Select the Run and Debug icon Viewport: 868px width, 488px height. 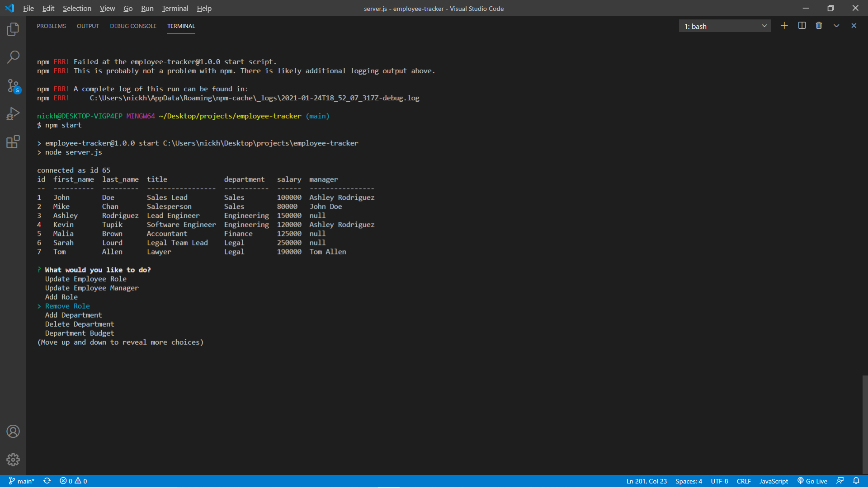13,114
